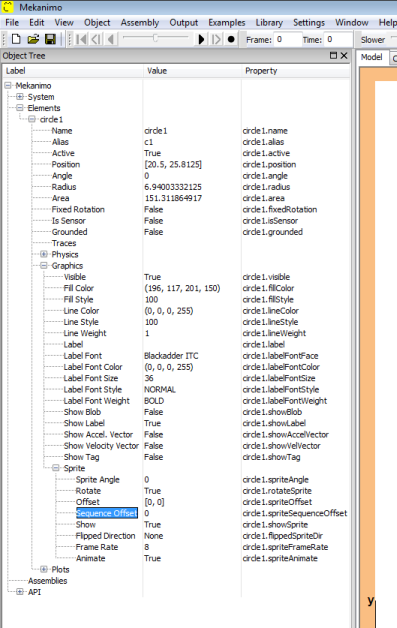The image size is (397, 628).
Task: Click the single step-back triangle icon
Action: tap(111, 39)
